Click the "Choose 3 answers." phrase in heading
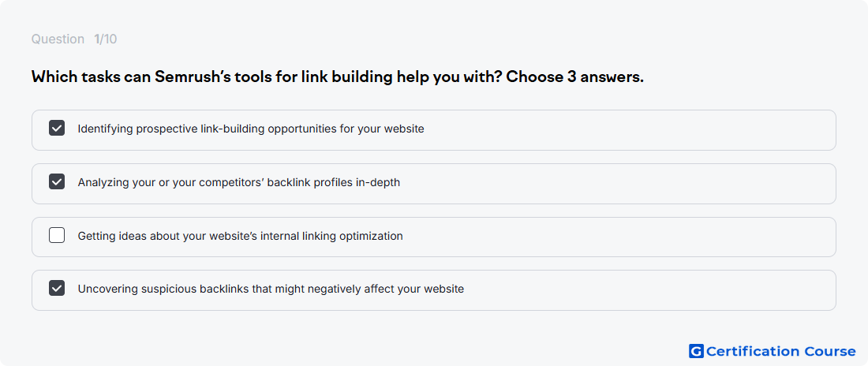 point(575,77)
